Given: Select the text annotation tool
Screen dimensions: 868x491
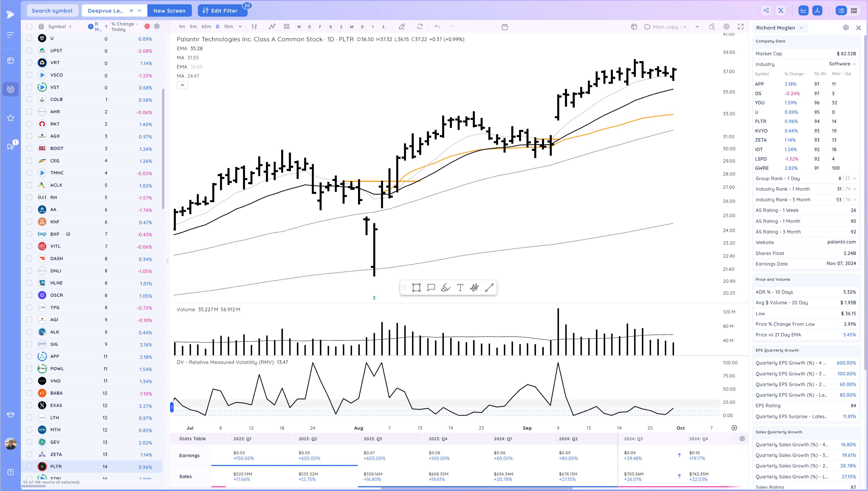Looking at the screenshot, I should [x=460, y=288].
